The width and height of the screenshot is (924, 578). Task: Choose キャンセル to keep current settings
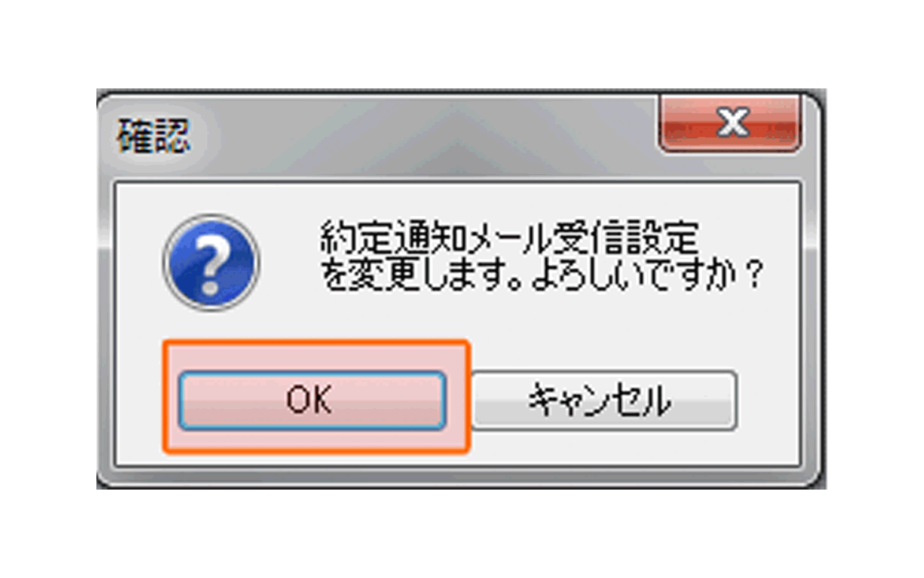(x=604, y=401)
